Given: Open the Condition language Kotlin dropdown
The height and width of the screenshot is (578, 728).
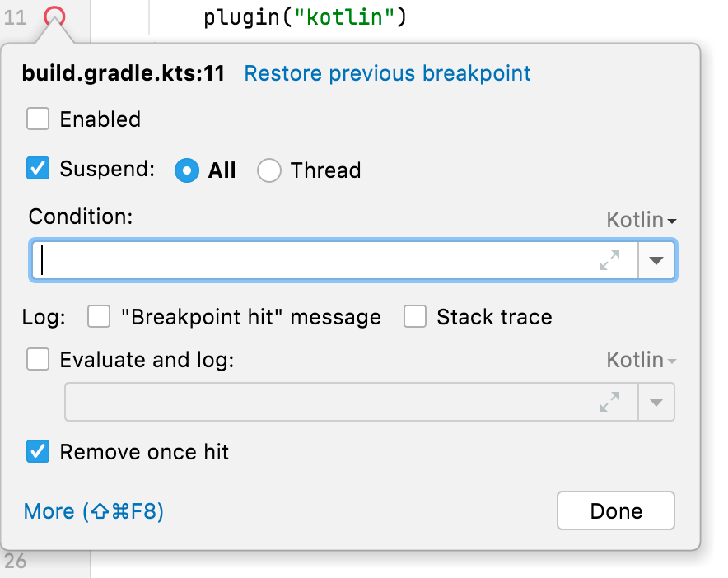Looking at the screenshot, I should click(x=642, y=221).
